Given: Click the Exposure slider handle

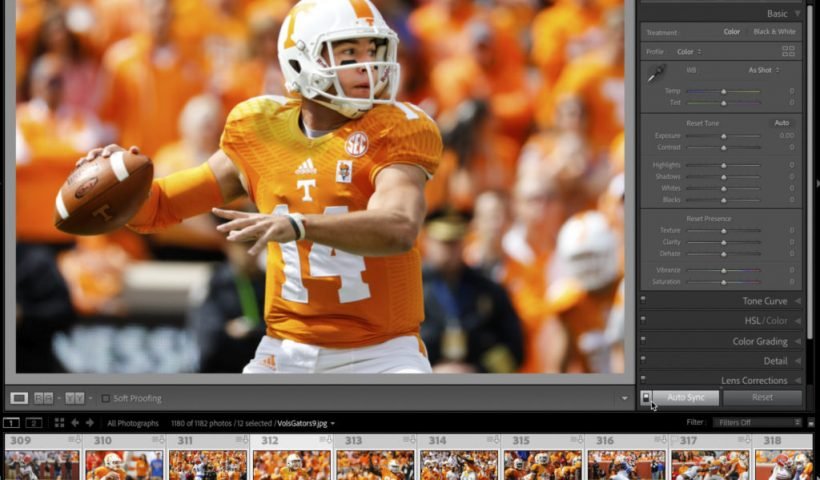Looking at the screenshot, I should pyautogui.click(x=723, y=135).
